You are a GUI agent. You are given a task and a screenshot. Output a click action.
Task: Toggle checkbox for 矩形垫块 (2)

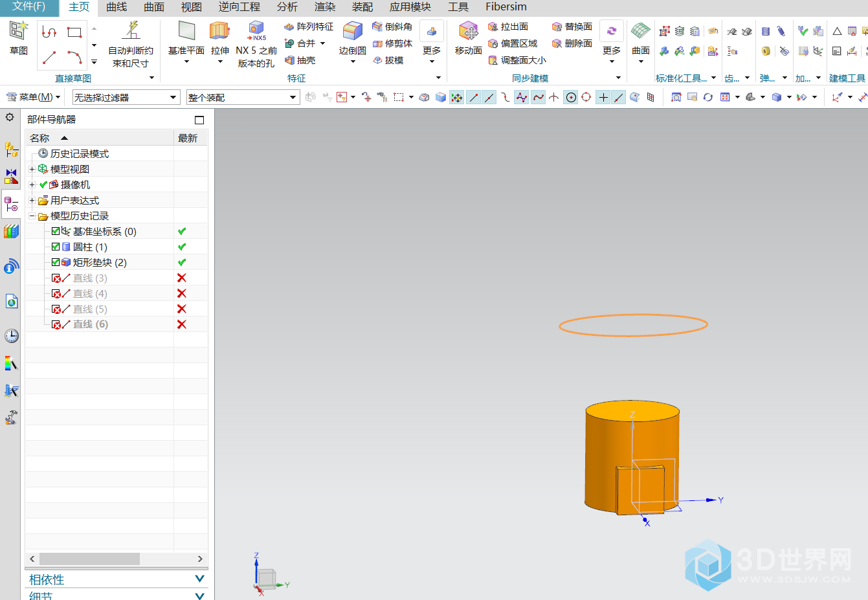(56, 262)
